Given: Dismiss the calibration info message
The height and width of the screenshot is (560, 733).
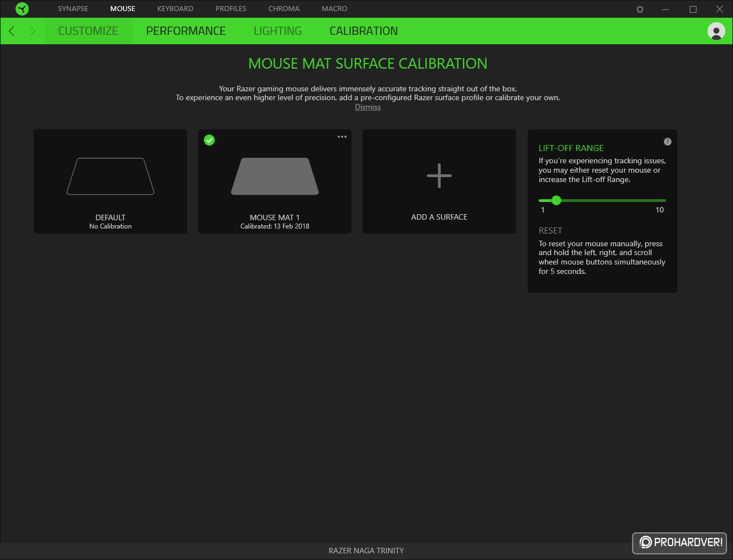Looking at the screenshot, I should point(368,107).
